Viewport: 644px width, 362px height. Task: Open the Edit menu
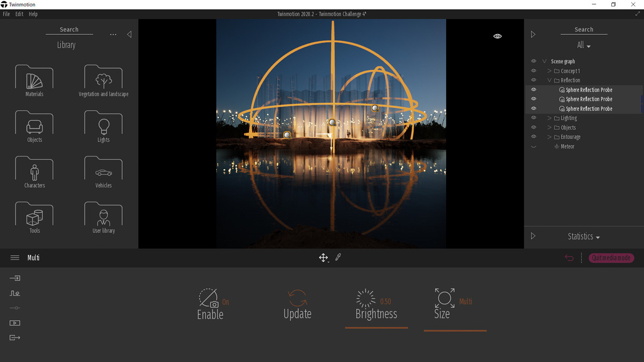click(19, 14)
